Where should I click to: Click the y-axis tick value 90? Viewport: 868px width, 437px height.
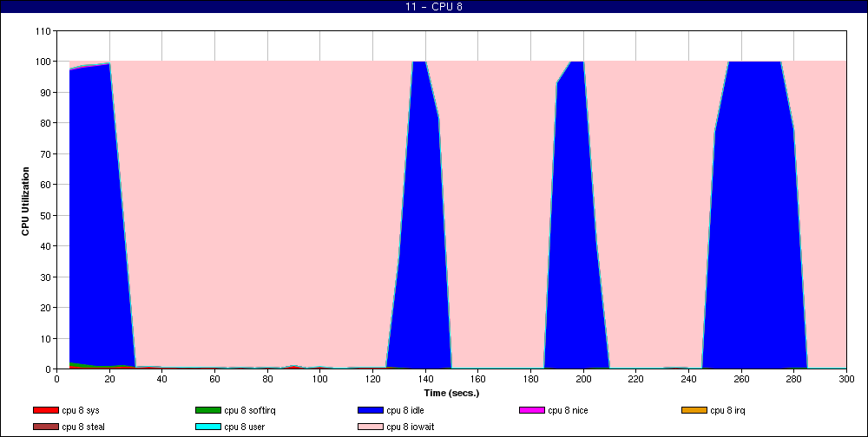click(47, 93)
